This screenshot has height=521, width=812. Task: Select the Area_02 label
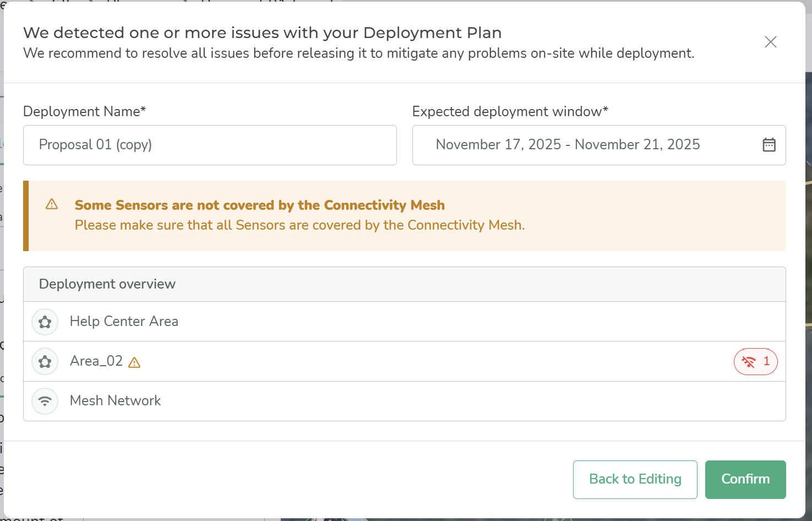click(x=96, y=361)
